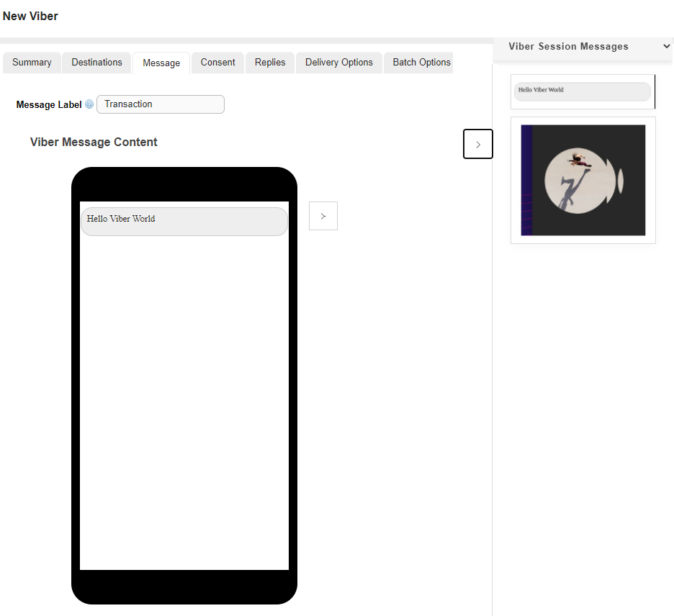Open the Replies tab
This screenshot has height=616, width=674.
click(270, 63)
